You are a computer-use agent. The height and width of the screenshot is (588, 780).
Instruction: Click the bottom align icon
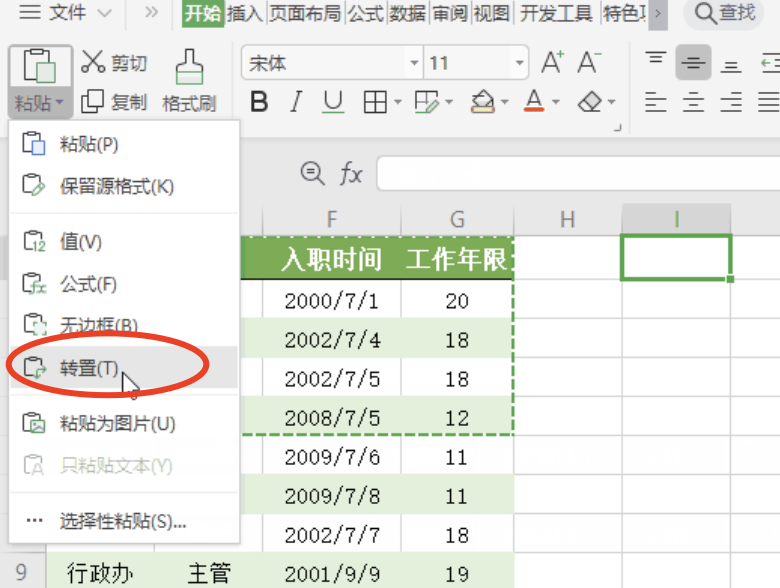pyautogui.click(x=731, y=65)
